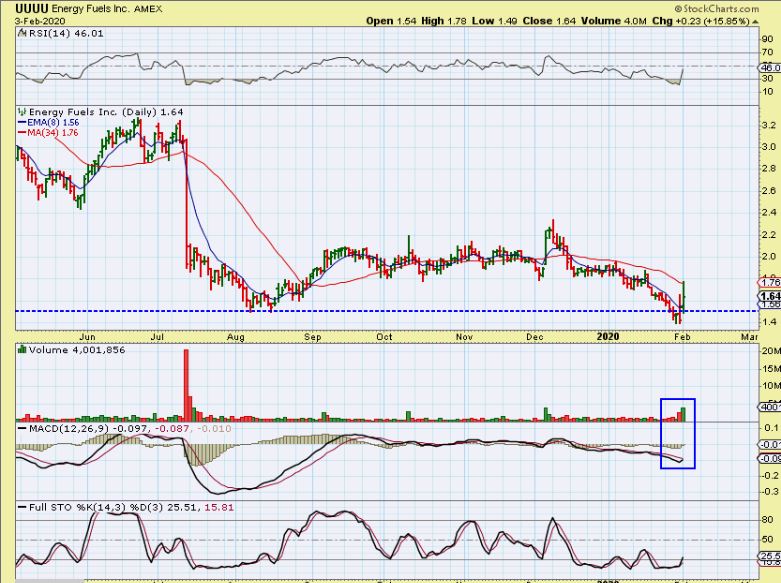Viewport: 781px width, 583px height.
Task: Click the Energy Fuels Inc. (Daily) price bar icon
Action: 21,113
